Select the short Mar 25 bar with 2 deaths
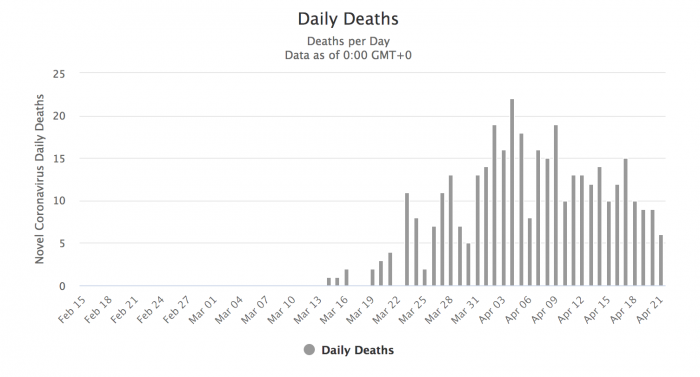 coord(425,277)
